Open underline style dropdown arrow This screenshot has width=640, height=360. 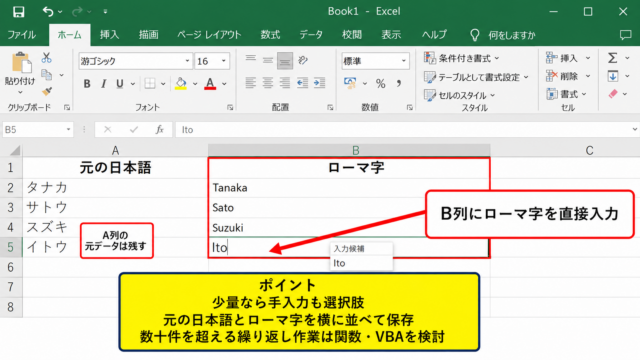pos(133,84)
